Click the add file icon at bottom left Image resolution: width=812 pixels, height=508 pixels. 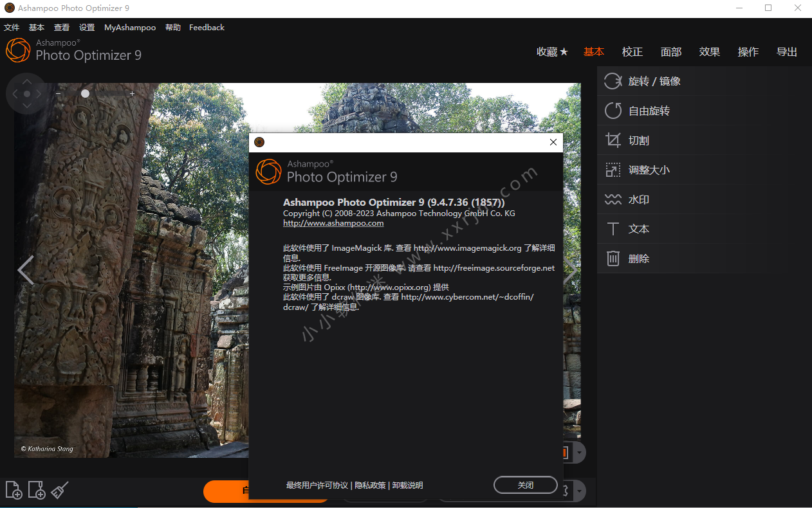click(14, 490)
